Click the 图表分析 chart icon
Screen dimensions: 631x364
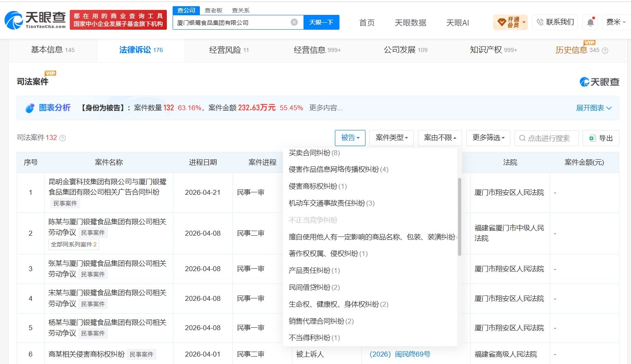[30, 108]
